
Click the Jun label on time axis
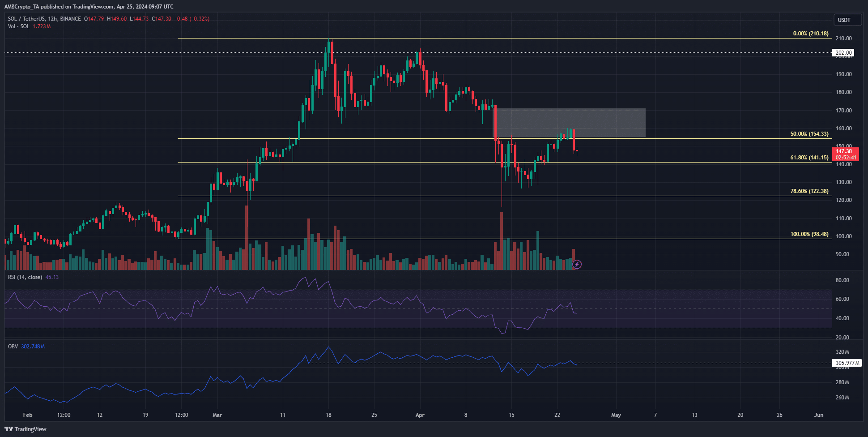click(819, 415)
